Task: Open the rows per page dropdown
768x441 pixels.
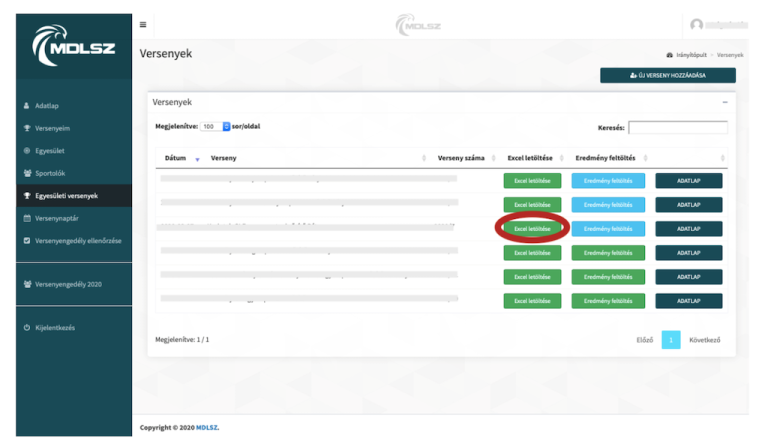Action: [x=215, y=127]
